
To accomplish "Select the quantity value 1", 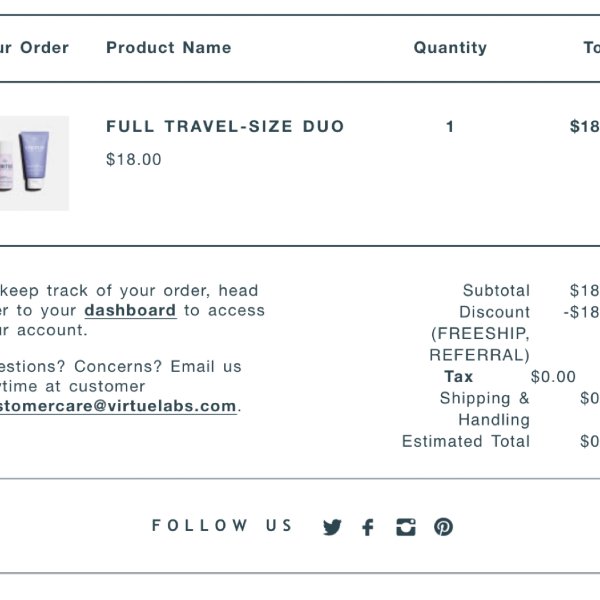I will coord(450,127).
